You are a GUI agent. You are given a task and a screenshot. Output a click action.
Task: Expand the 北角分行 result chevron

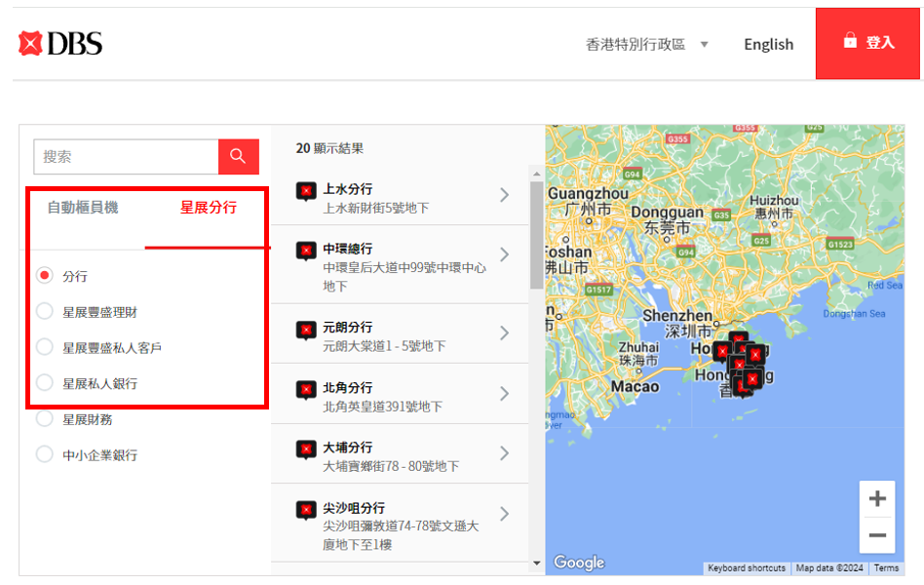tap(504, 393)
